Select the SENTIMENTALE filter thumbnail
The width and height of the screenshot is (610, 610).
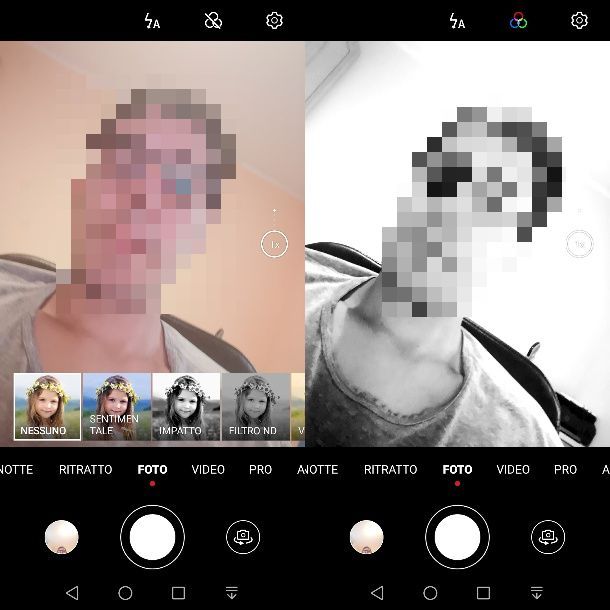pos(117,407)
